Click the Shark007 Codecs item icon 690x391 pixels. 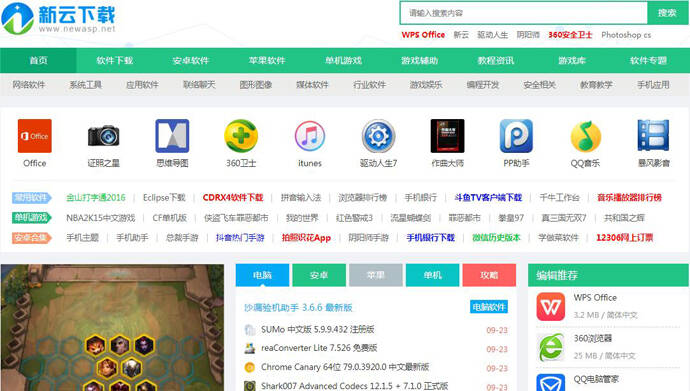250,386
